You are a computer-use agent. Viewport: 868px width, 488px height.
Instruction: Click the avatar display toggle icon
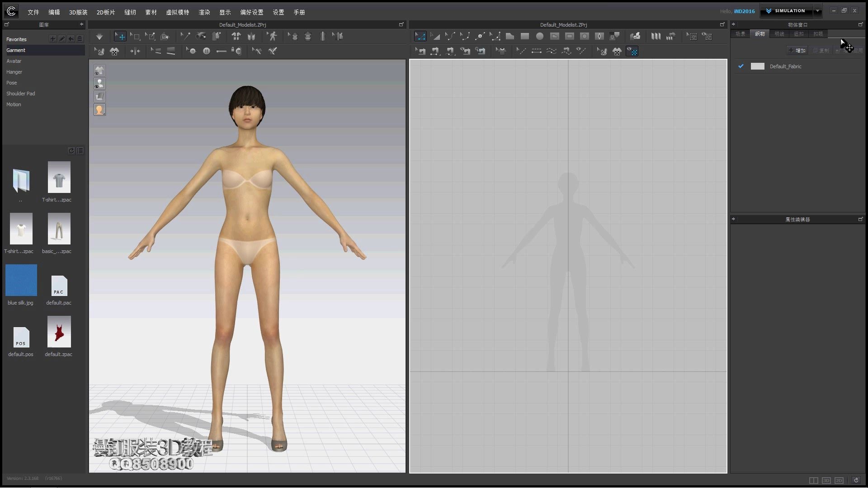click(x=99, y=84)
